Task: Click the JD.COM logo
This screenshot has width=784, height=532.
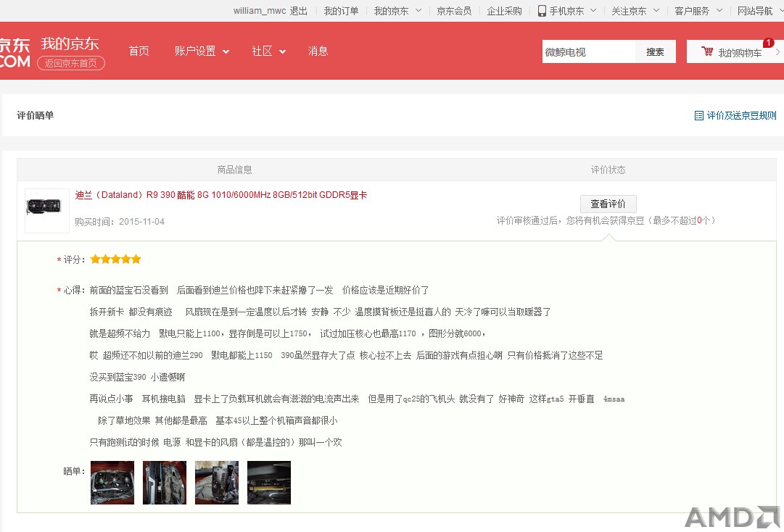Action: pyautogui.click(x=15, y=53)
